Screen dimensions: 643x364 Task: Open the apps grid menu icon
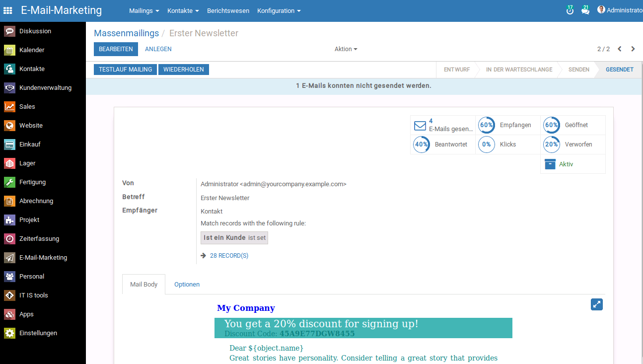[8, 10]
